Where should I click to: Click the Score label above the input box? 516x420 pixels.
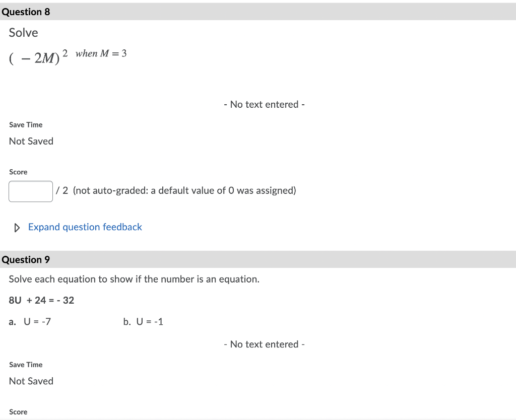tap(18, 172)
